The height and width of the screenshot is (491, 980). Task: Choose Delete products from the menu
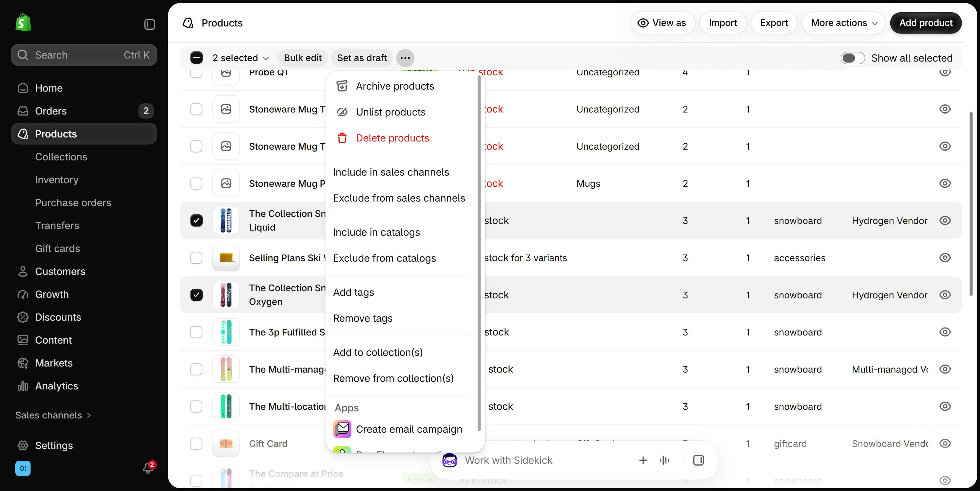(399, 138)
